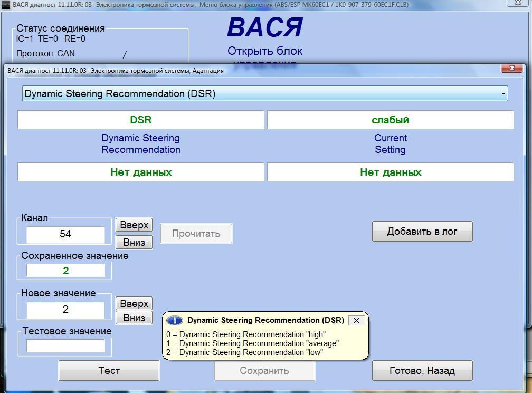532x393 pixels.
Task: Raise the new value with Вверх
Action: coord(134,303)
